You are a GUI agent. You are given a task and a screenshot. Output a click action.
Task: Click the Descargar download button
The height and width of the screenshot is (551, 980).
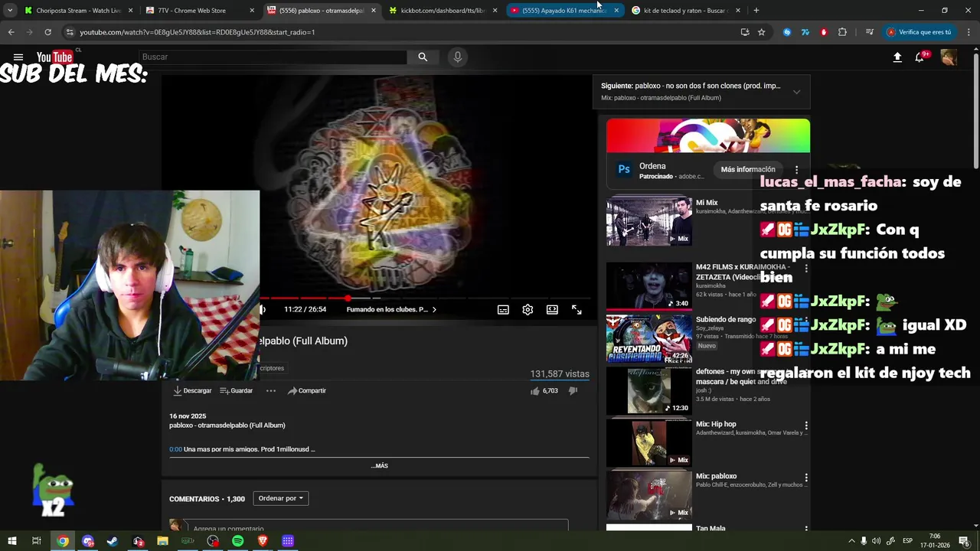pyautogui.click(x=192, y=390)
